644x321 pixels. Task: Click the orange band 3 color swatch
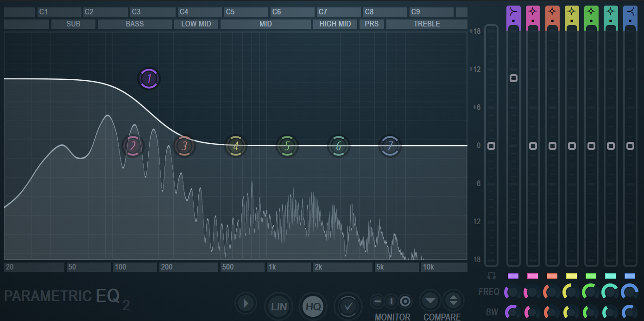tap(552, 276)
